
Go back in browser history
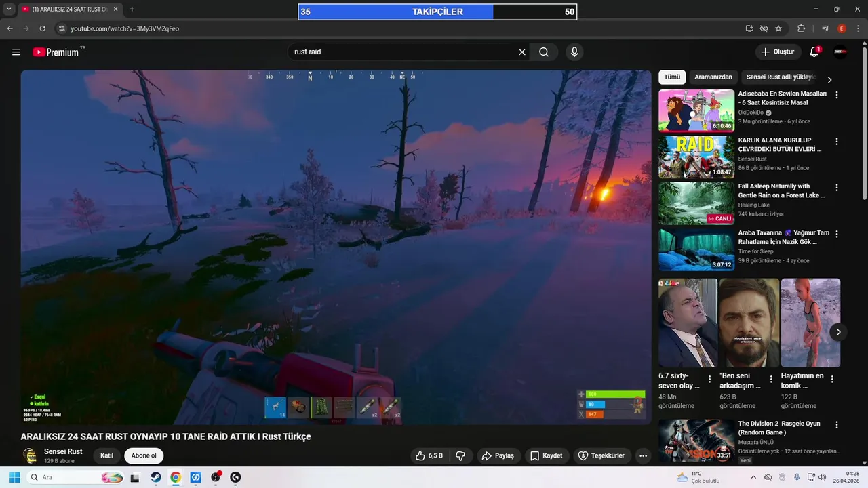click(9, 28)
